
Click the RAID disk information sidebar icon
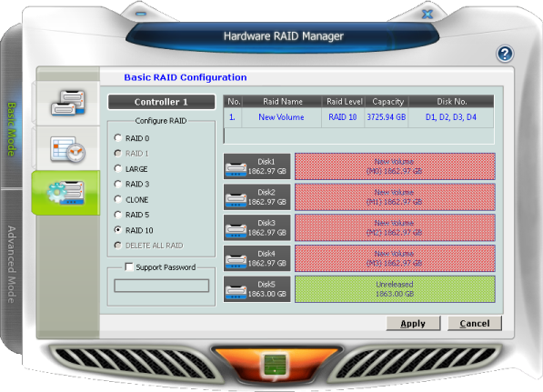click(68, 103)
